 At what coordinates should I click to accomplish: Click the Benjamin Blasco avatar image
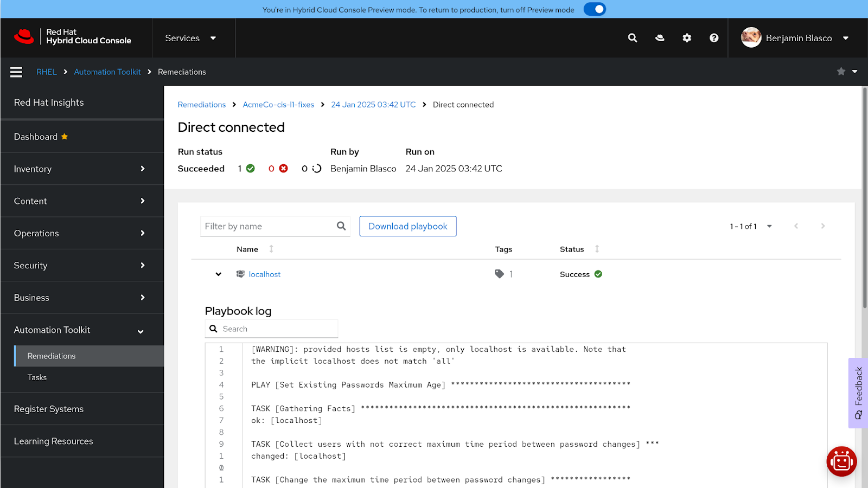pos(751,37)
